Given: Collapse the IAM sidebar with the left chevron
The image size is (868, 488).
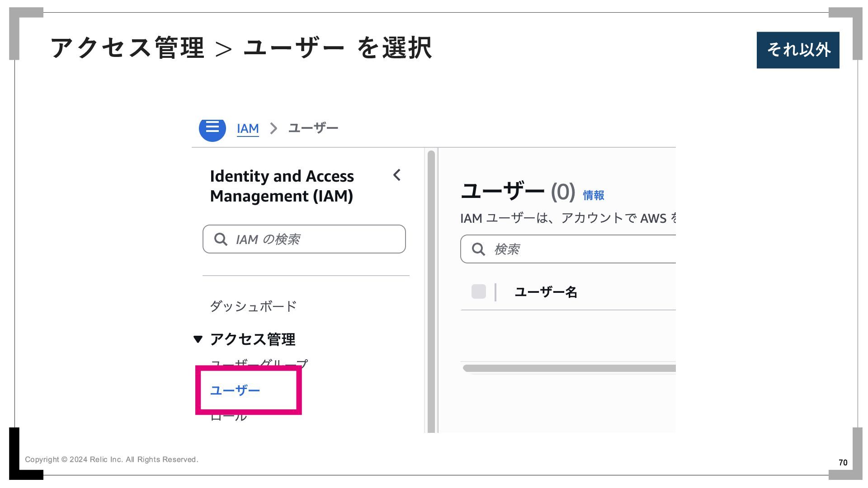Looking at the screenshot, I should tap(397, 175).
